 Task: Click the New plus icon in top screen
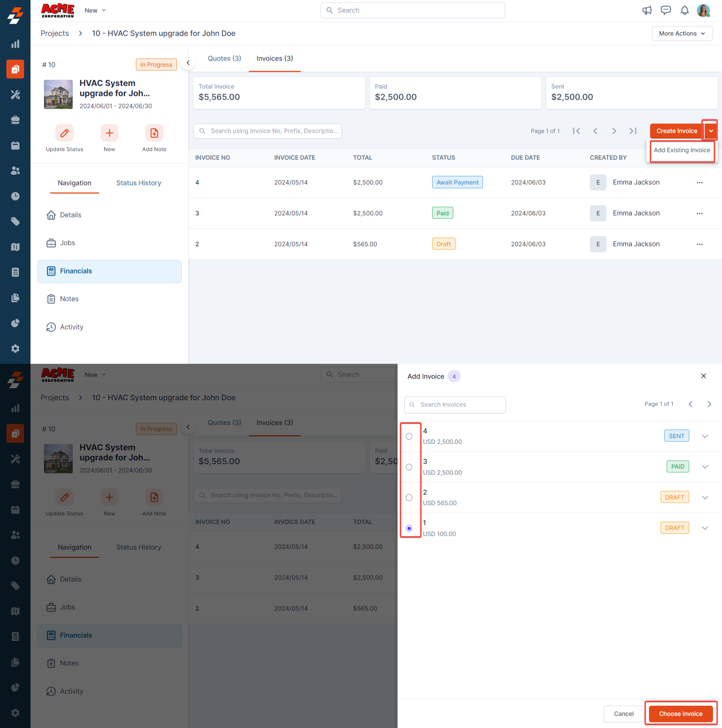109,133
